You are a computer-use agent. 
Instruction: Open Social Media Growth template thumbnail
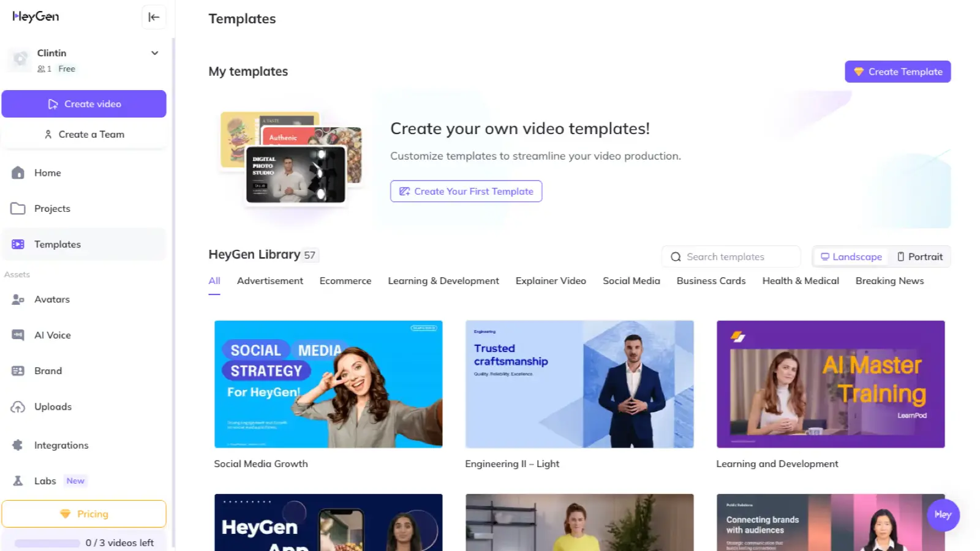(328, 384)
